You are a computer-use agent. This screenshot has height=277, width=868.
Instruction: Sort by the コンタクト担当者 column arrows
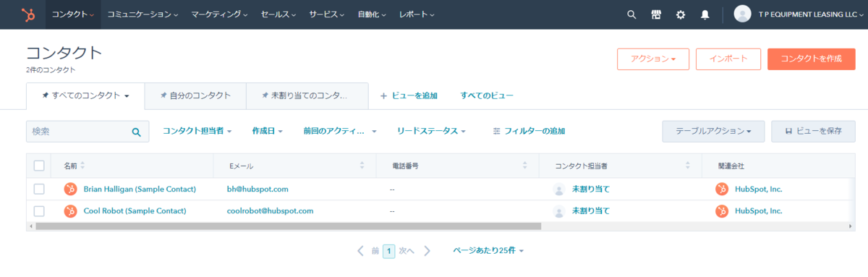coord(688,166)
